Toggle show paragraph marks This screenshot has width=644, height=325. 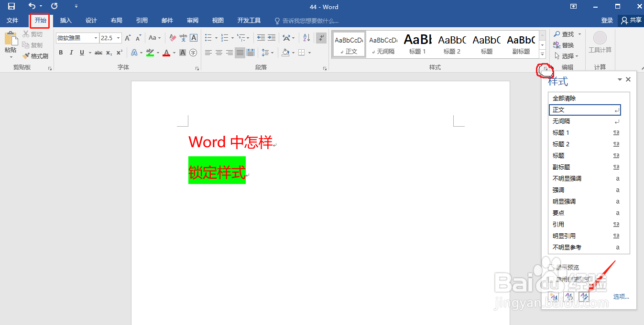(x=321, y=38)
